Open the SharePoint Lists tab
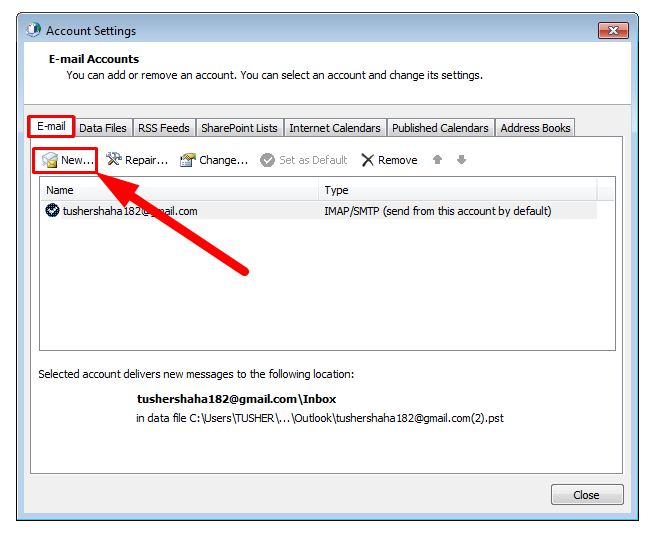This screenshot has width=658, height=538. [x=239, y=128]
